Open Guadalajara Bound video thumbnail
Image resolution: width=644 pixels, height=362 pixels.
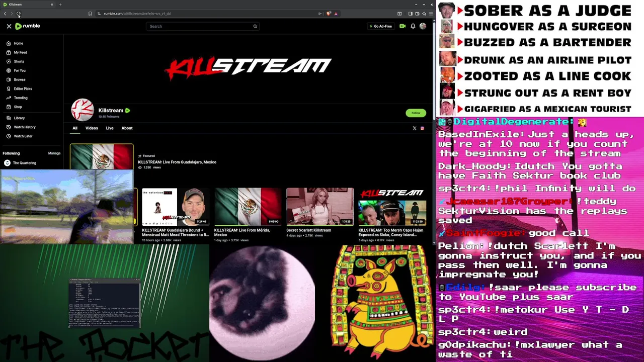coord(176,207)
